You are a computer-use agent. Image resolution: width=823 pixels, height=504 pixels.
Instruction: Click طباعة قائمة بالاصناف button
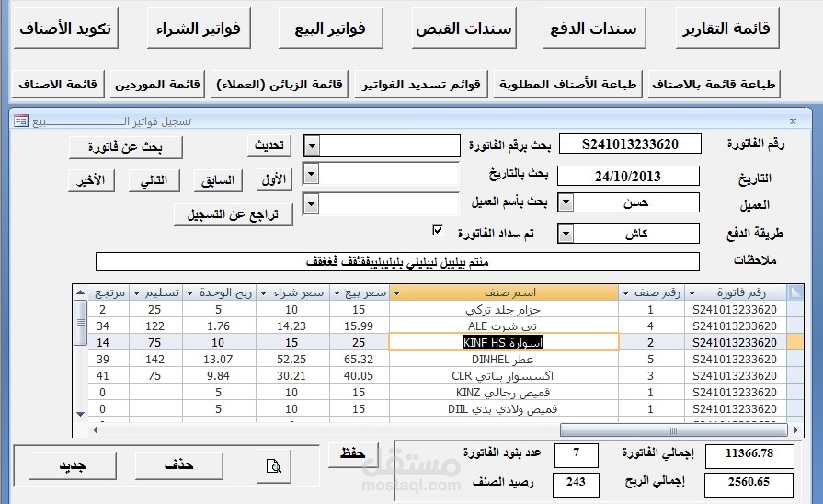click(714, 84)
